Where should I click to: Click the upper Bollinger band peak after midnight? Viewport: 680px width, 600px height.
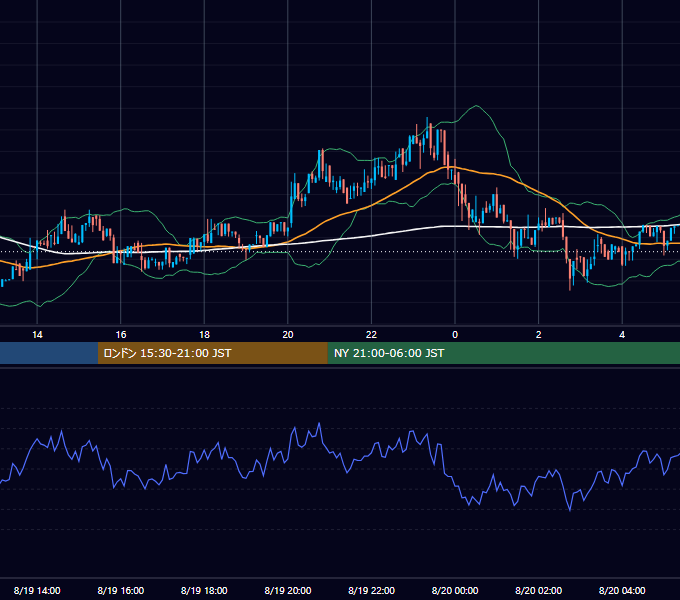point(477,106)
